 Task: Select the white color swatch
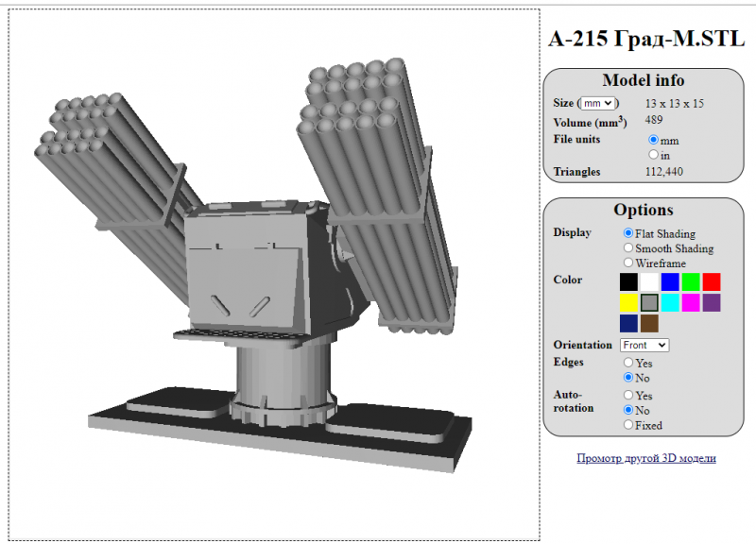click(x=649, y=281)
